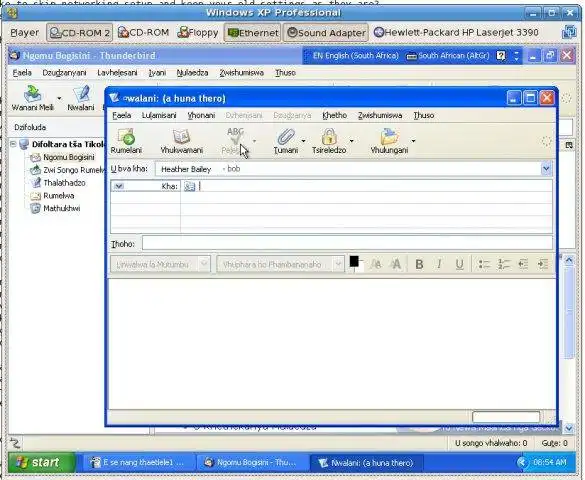The image size is (585, 480).
Task: Click the Thoho subject field
Action: pos(347,243)
